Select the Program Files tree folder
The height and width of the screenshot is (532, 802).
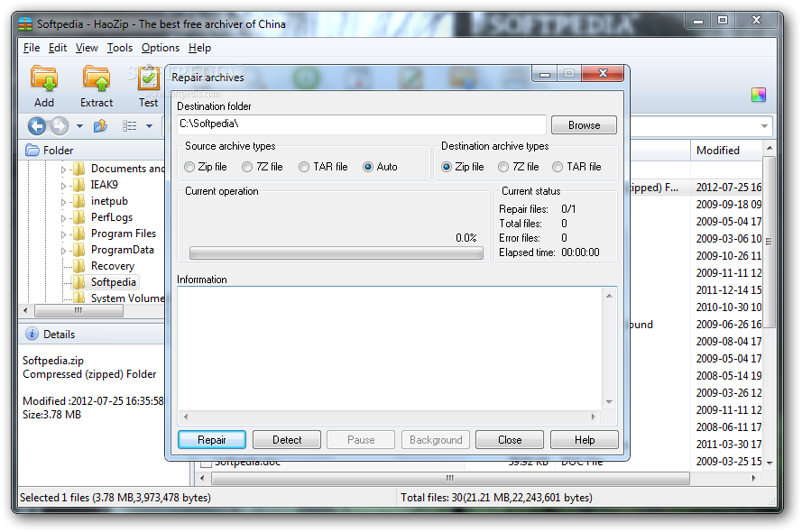point(124,234)
